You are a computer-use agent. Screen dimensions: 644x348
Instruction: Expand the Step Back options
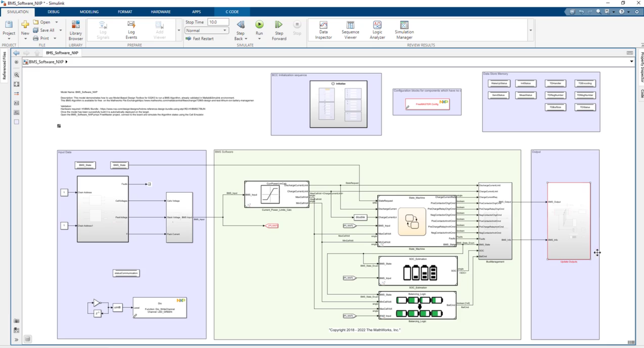[x=246, y=38]
